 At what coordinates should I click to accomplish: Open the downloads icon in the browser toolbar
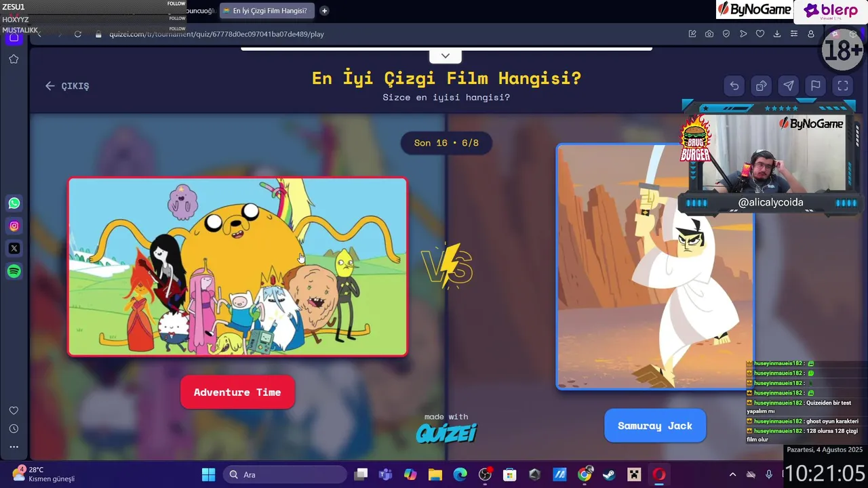tap(777, 34)
